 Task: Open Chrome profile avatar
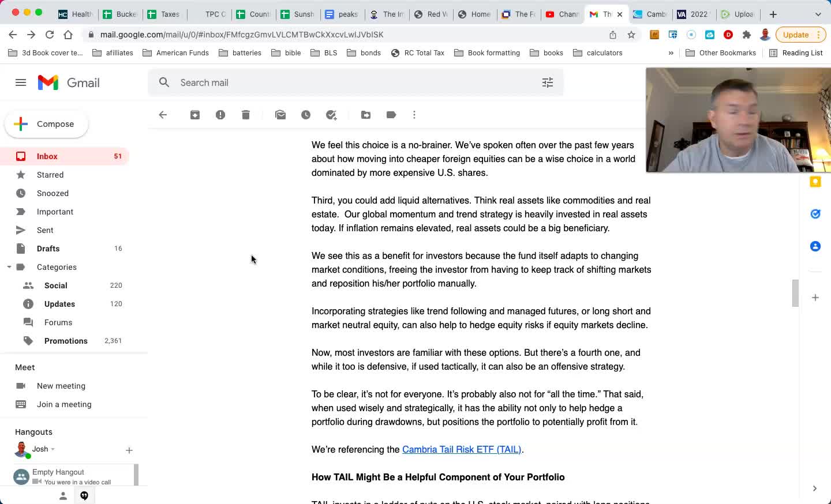coord(765,35)
